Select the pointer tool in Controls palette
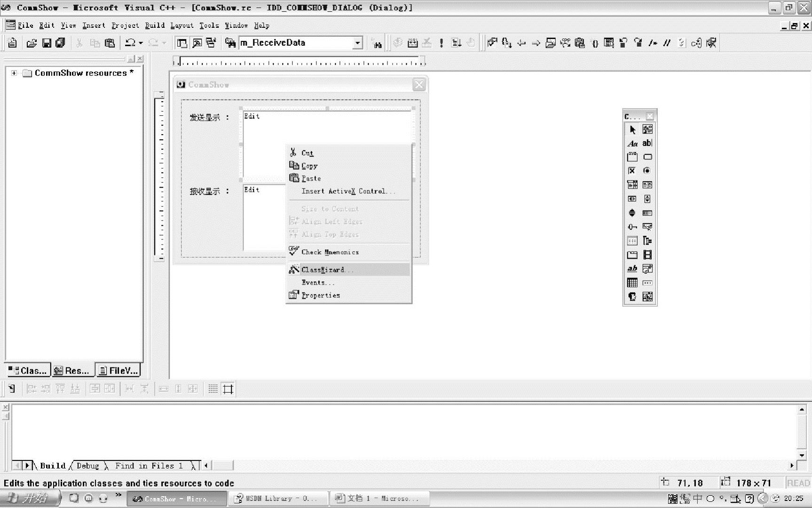Viewport: 812px width, 508px height. pos(632,129)
